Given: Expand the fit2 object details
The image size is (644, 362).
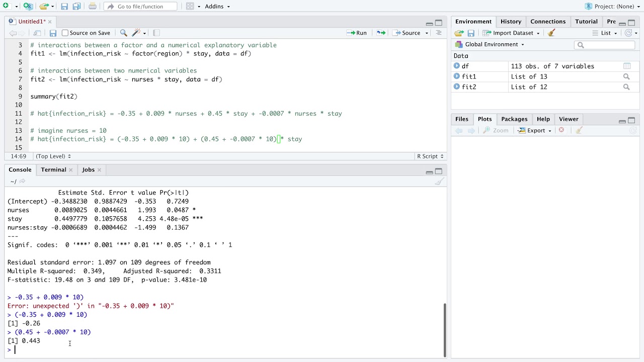Looking at the screenshot, I should click(457, 87).
